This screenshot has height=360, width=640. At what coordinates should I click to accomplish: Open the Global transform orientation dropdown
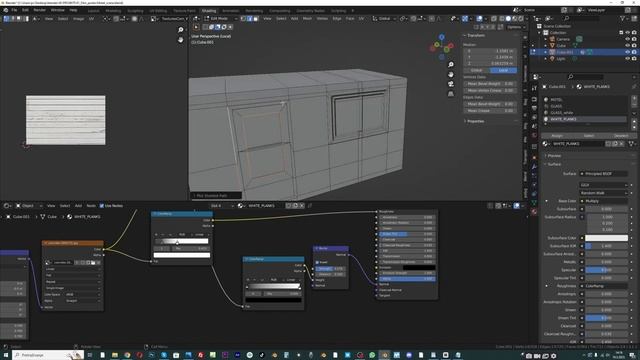point(384,18)
